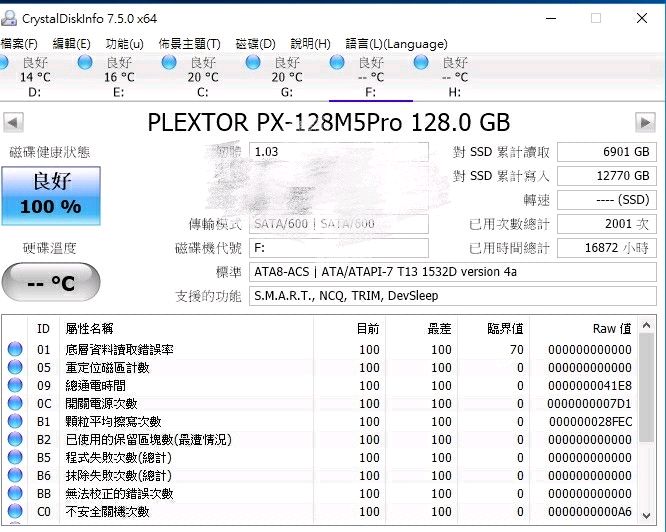Open the 檔案(F) menu
Image resolution: width=666 pixels, height=532 pixels.
coord(19,44)
